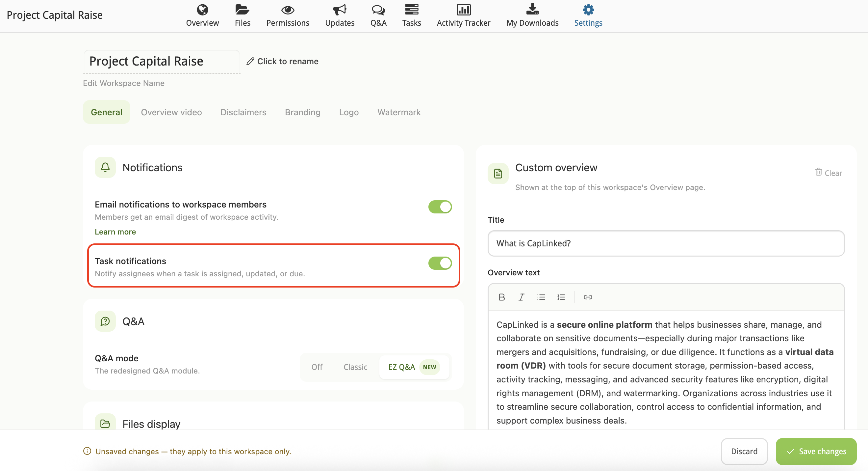Apply italic formatting in overview editor
868x471 pixels.
521,297
